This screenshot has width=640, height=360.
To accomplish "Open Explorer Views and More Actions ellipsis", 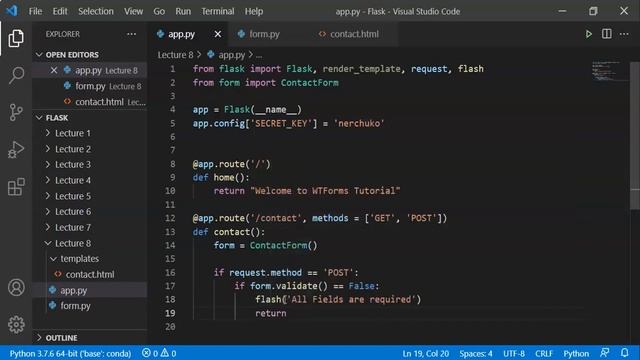I will coord(131,34).
